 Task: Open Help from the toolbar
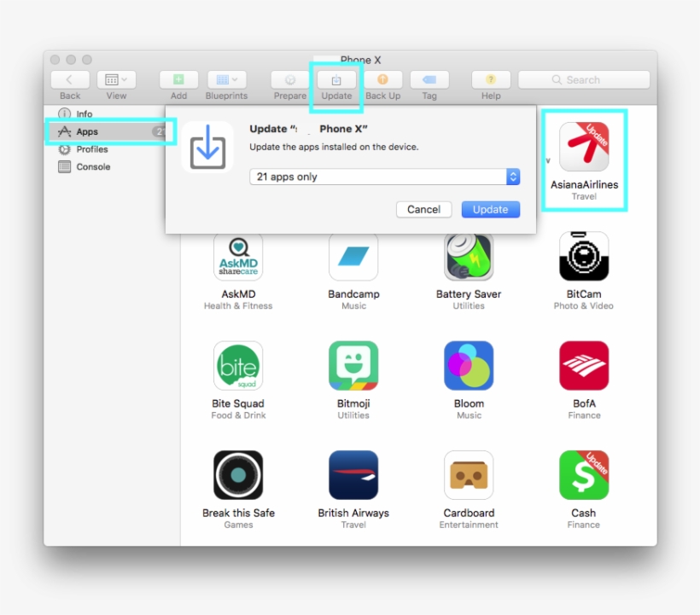(x=491, y=80)
